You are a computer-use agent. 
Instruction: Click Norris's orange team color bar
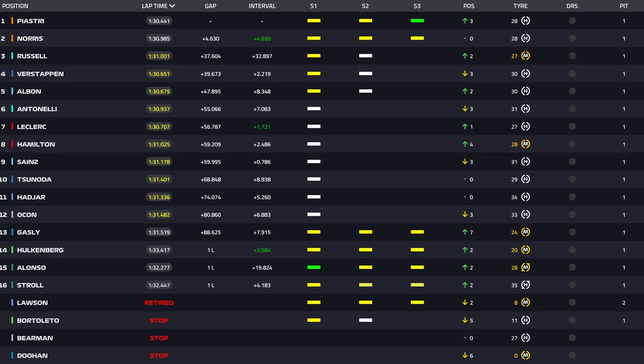(12, 38)
